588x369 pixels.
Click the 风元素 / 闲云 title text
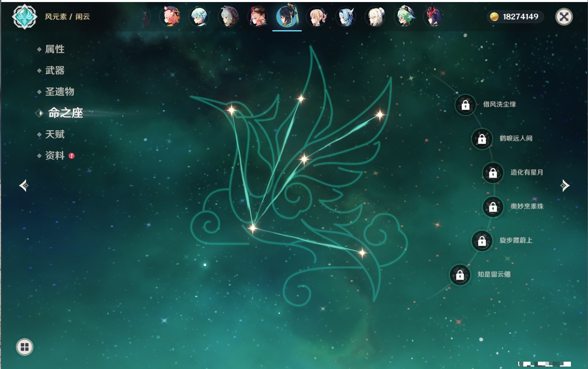67,17
